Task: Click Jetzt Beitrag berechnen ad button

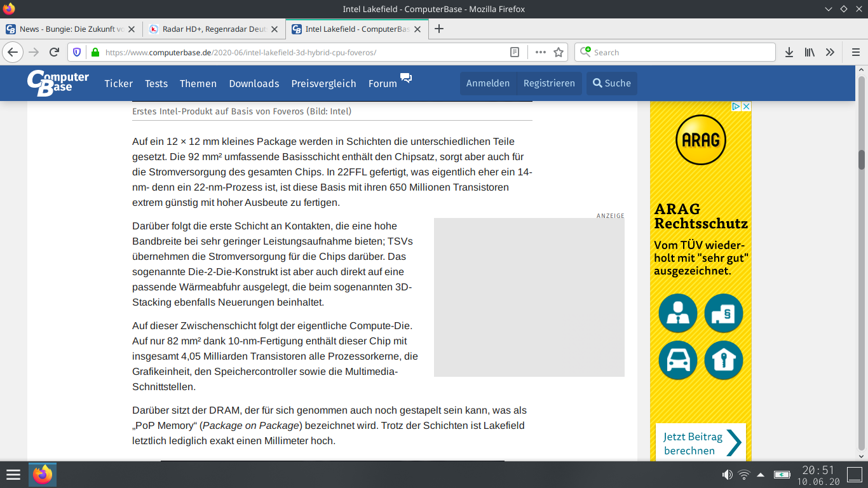Action: (701, 443)
